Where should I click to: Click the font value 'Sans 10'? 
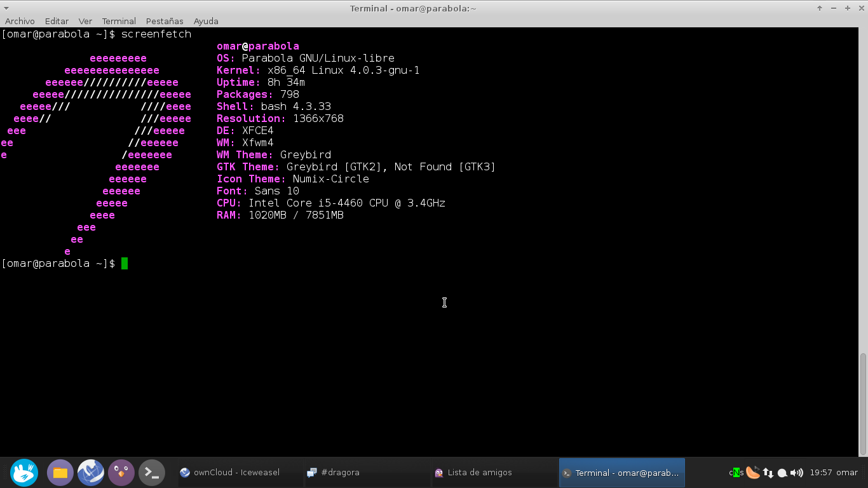pyautogui.click(x=277, y=191)
